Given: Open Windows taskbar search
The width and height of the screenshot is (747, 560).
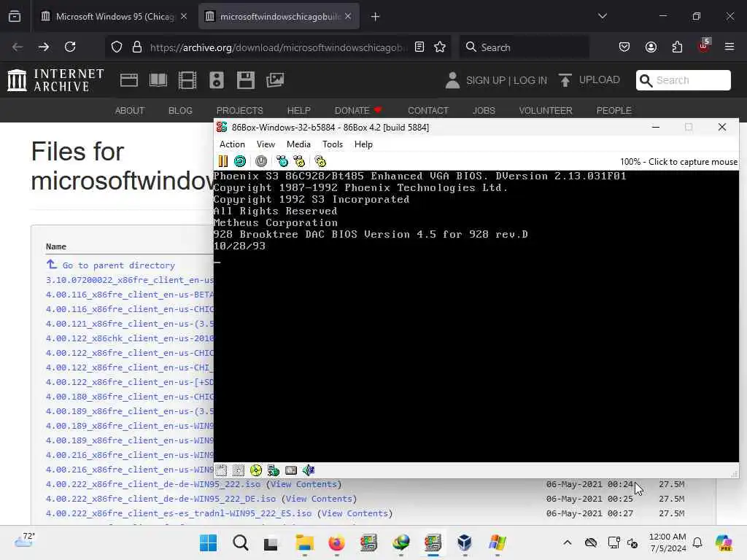Looking at the screenshot, I should pos(241,542).
